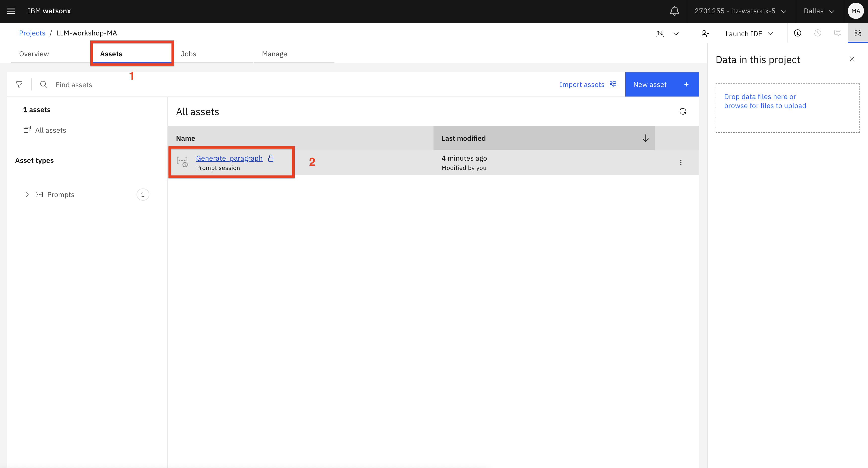Click the IBM watsonx logo text
The height and width of the screenshot is (468, 868).
tap(49, 11)
